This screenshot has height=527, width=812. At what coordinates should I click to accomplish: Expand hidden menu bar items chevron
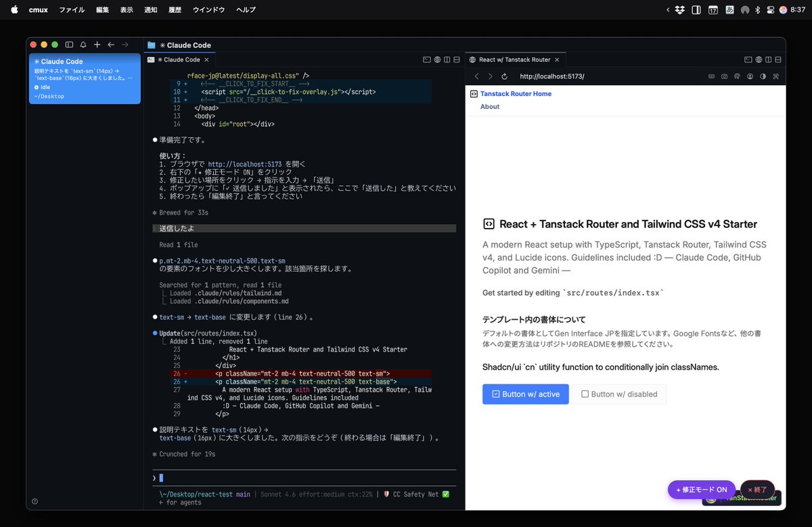click(x=668, y=9)
